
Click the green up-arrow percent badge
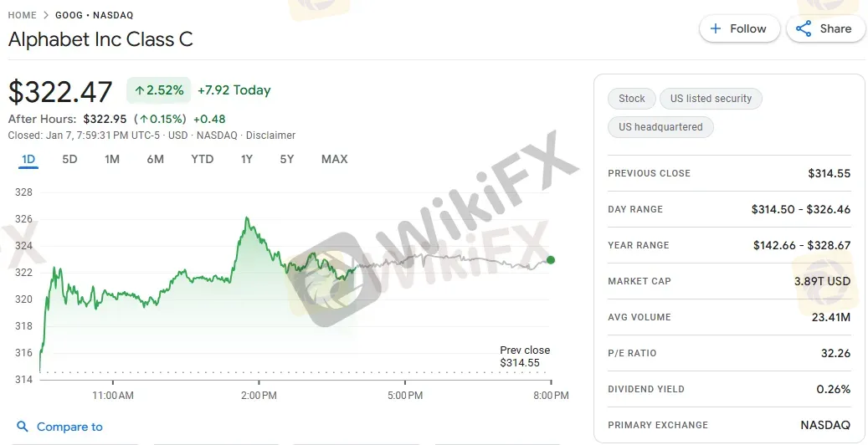159,90
